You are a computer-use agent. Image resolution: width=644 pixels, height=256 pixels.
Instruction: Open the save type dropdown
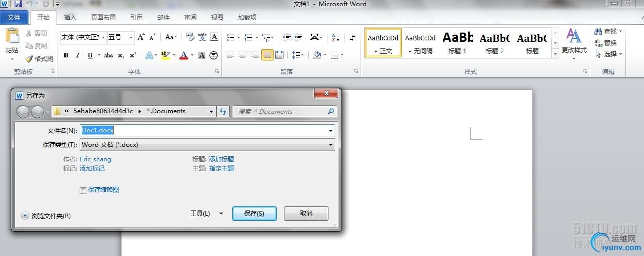331,145
